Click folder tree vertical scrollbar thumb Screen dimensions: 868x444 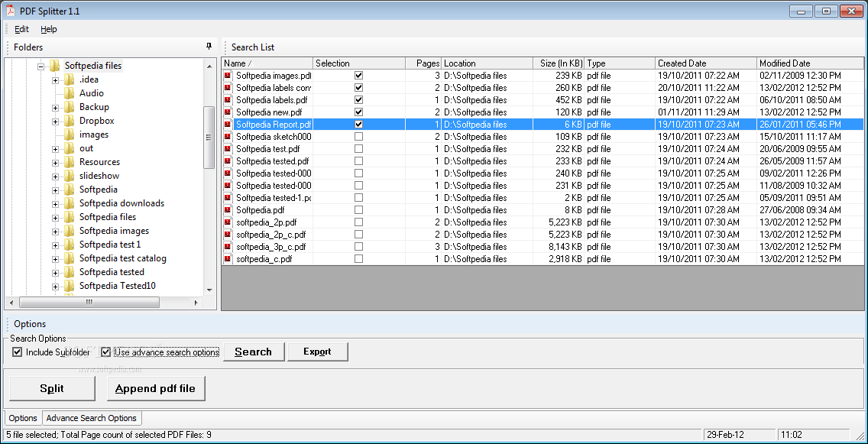click(209, 138)
